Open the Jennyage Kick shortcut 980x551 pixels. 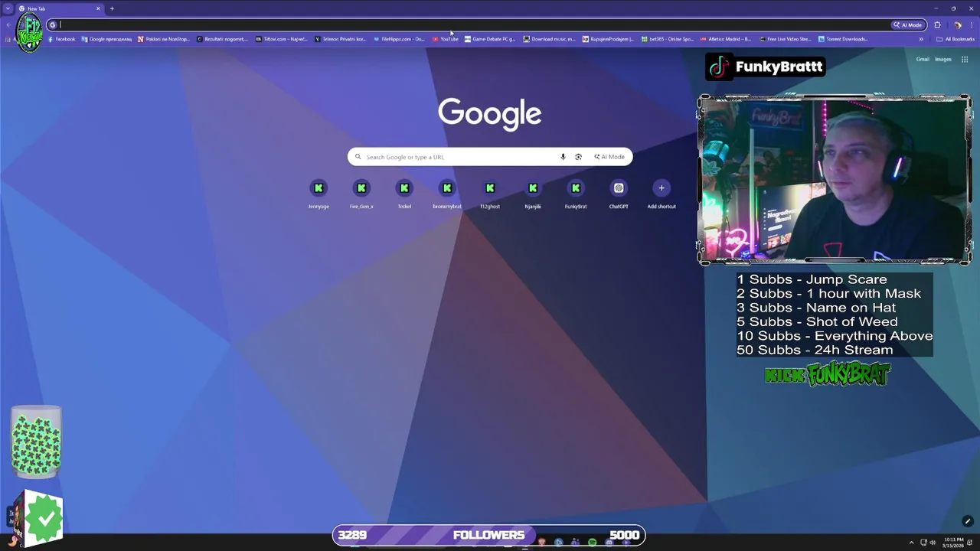tap(318, 194)
